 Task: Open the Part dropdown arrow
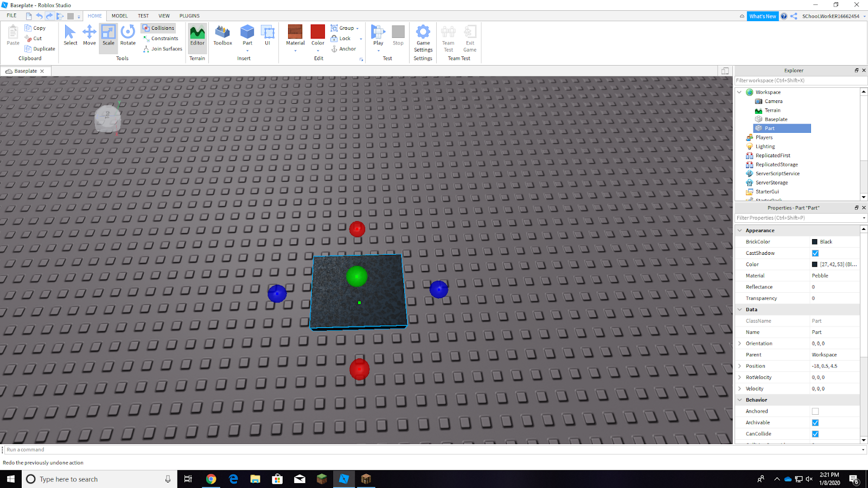click(247, 51)
